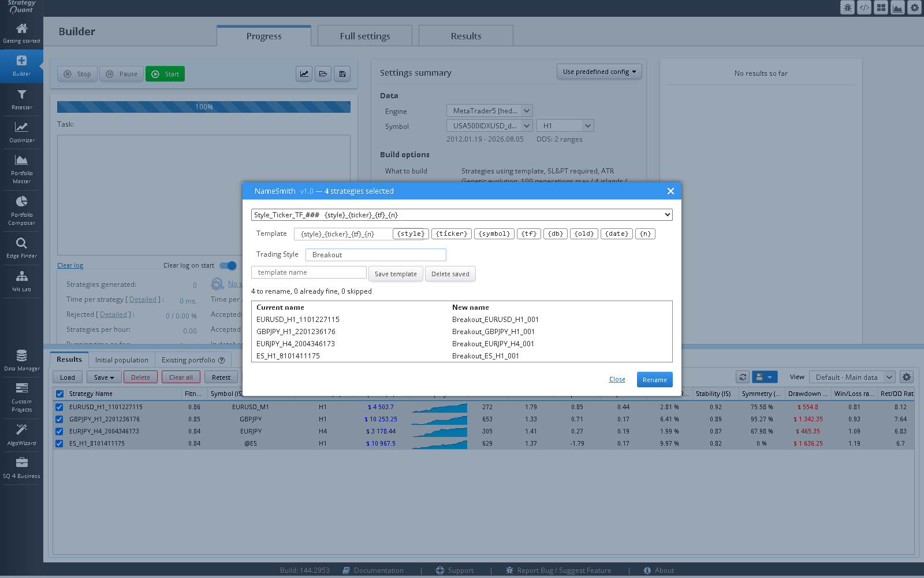Image resolution: width=924 pixels, height=578 pixels.
Task: Open the NameSmith saved template dropdown
Action: pyautogui.click(x=462, y=215)
